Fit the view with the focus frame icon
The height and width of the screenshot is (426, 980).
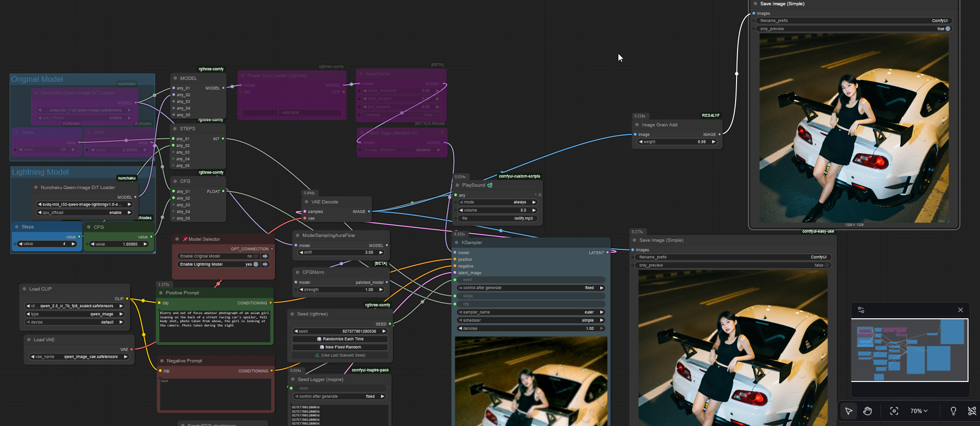coord(894,411)
